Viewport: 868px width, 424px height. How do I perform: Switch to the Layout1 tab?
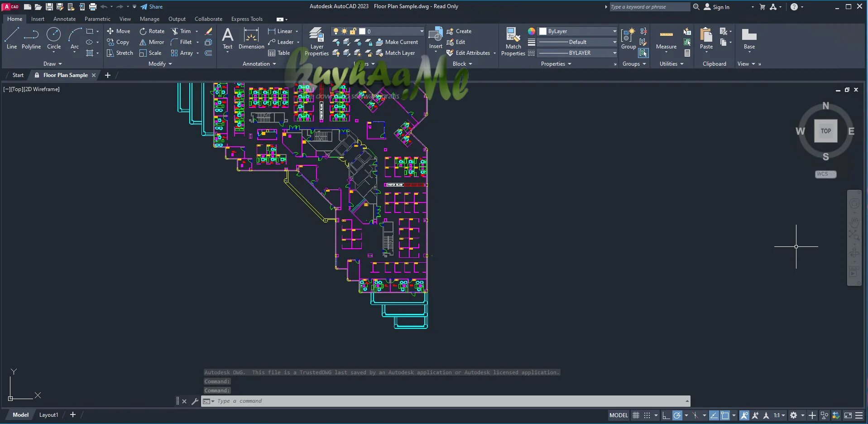[x=48, y=415]
